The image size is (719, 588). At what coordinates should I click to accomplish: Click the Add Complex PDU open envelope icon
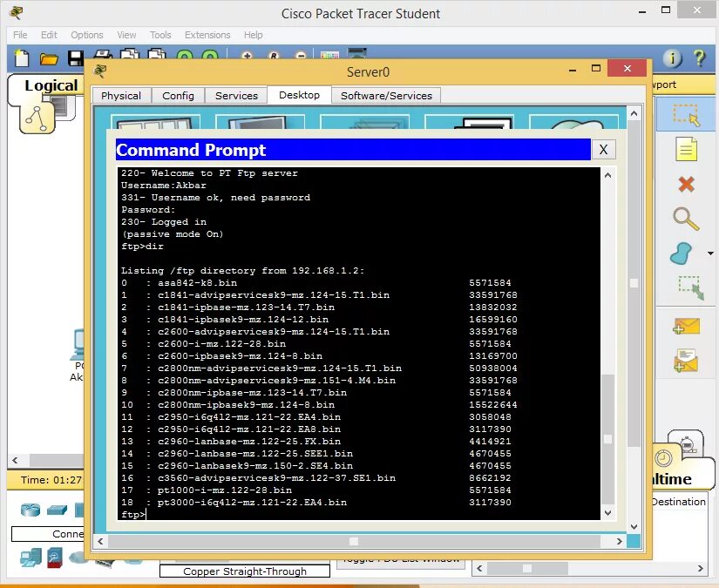(x=686, y=362)
